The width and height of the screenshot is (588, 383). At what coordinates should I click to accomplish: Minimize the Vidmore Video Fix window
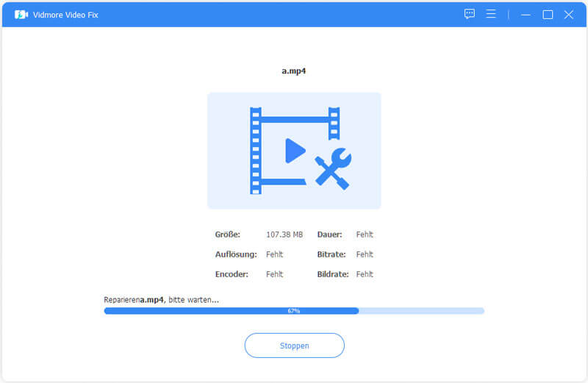[526, 15]
